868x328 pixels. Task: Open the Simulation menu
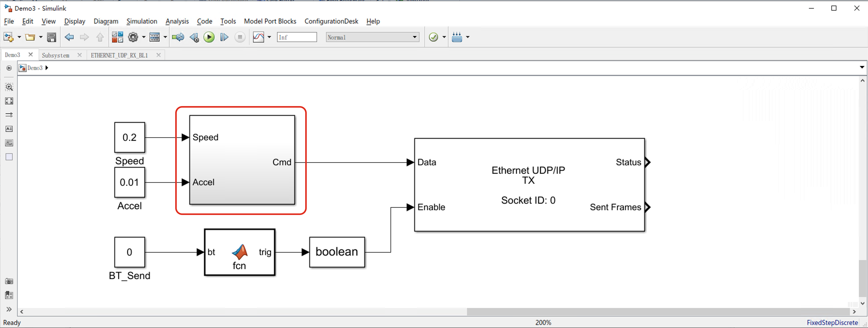141,21
